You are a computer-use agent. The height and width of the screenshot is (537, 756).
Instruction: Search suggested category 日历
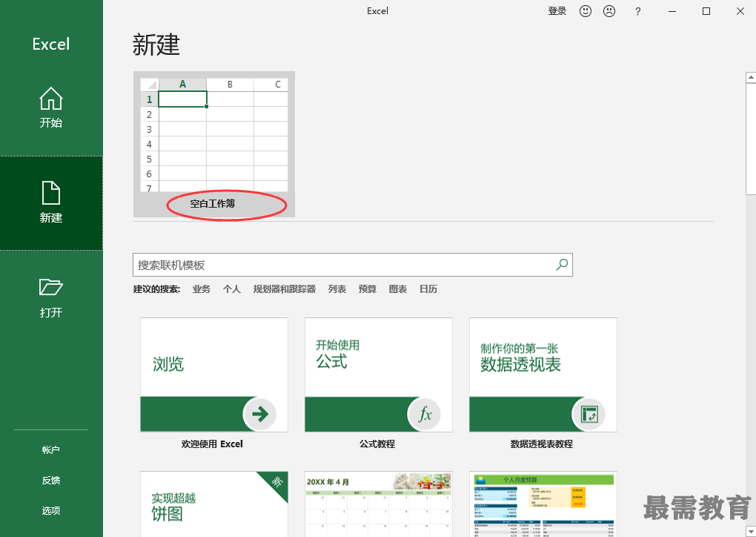[x=428, y=289]
